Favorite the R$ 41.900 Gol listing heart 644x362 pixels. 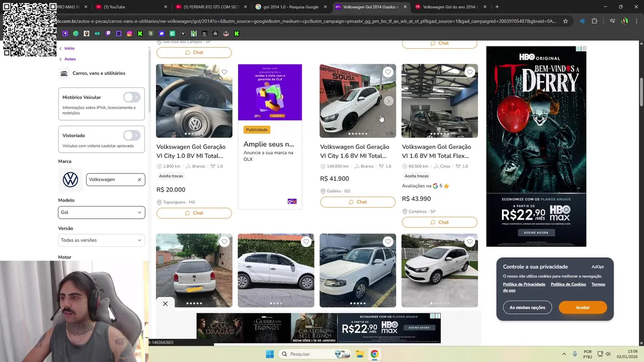pyautogui.click(x=388, y=72)
